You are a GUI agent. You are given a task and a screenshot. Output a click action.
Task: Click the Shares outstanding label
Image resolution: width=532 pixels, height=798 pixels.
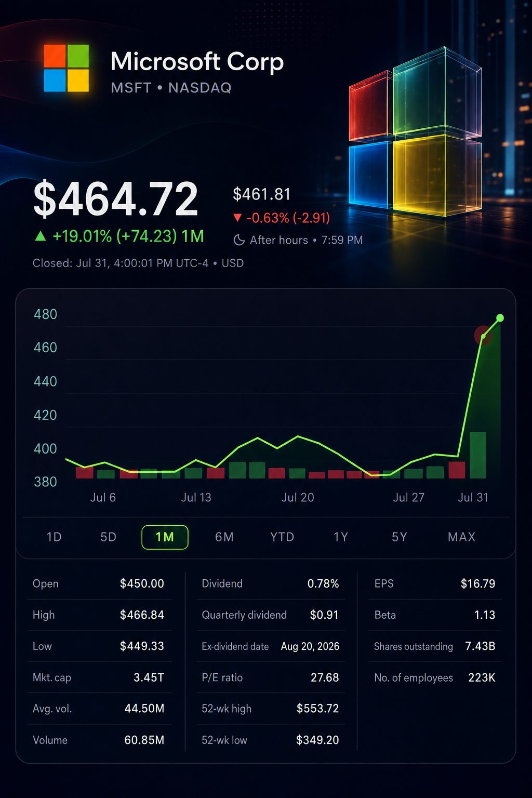point(414,646)
